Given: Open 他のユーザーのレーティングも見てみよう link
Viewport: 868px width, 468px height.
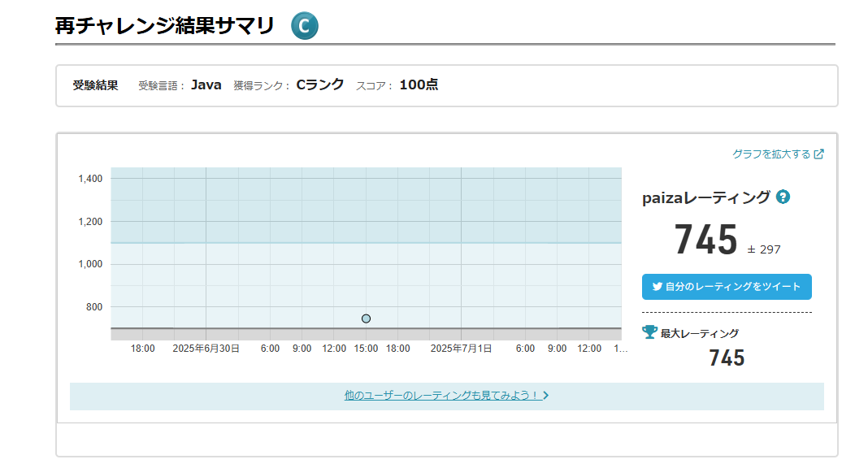Looking at the screenshot, I should [x=441, y=396].
